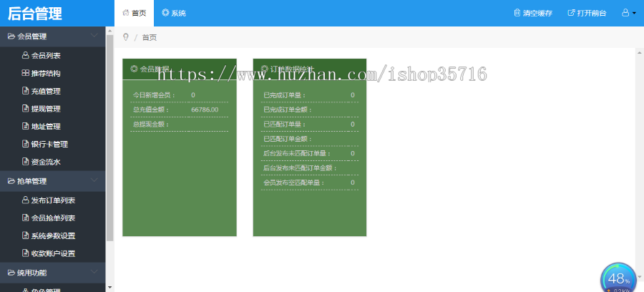Click the sidebar scrollbar thumb
This screenshot has height=292, width=644.
coord(109,138)
